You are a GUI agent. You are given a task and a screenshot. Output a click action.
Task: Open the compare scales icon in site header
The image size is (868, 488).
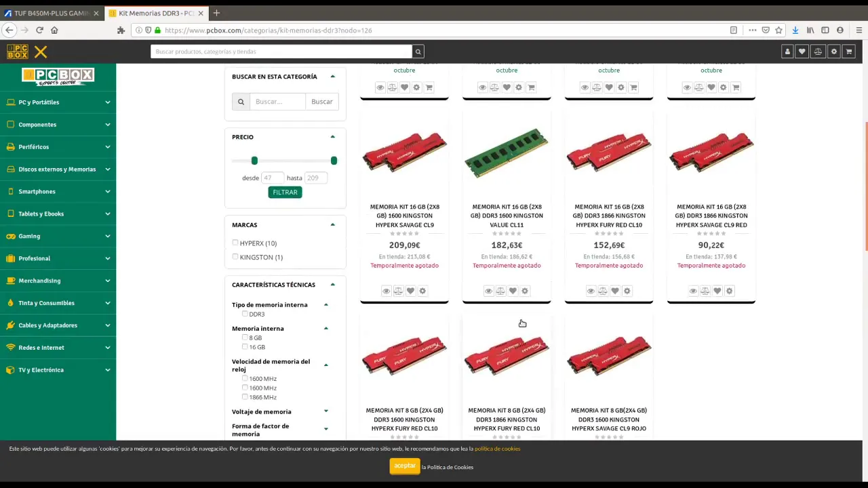pyautogui.click(x=818, y=52)
